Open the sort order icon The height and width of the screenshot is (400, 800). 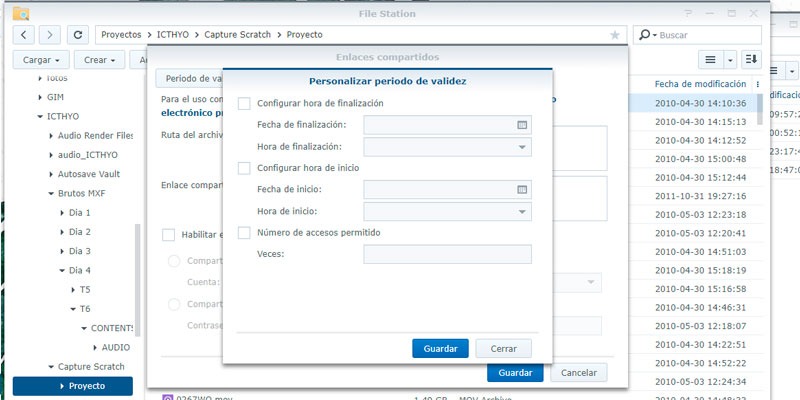pyautogui.click(x=751, y=60)
